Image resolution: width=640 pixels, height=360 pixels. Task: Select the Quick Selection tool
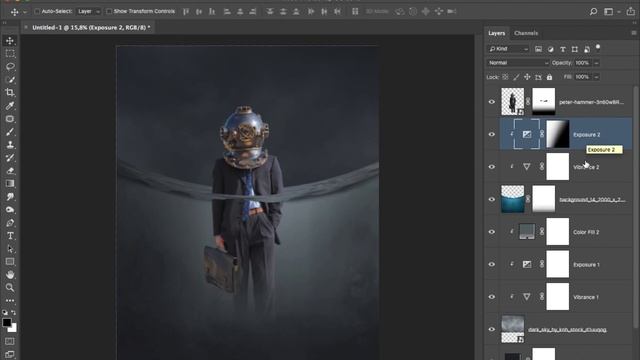pyautogui.click(x=10, y=80)
